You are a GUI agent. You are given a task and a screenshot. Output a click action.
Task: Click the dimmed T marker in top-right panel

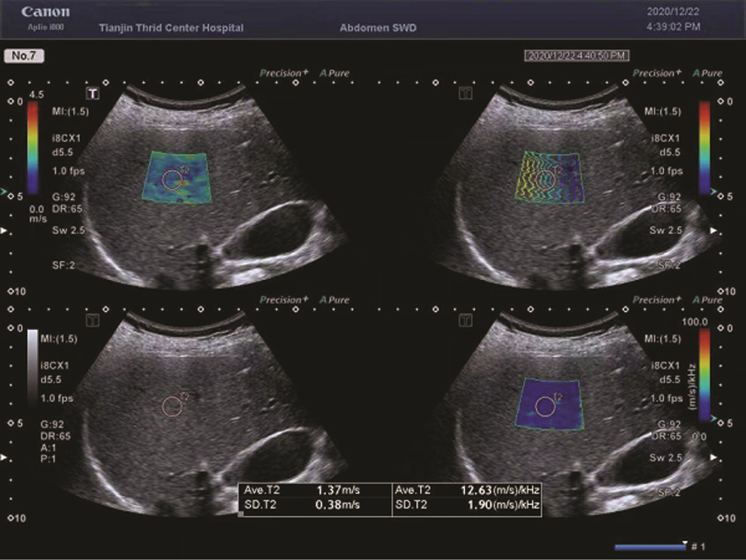466,93
